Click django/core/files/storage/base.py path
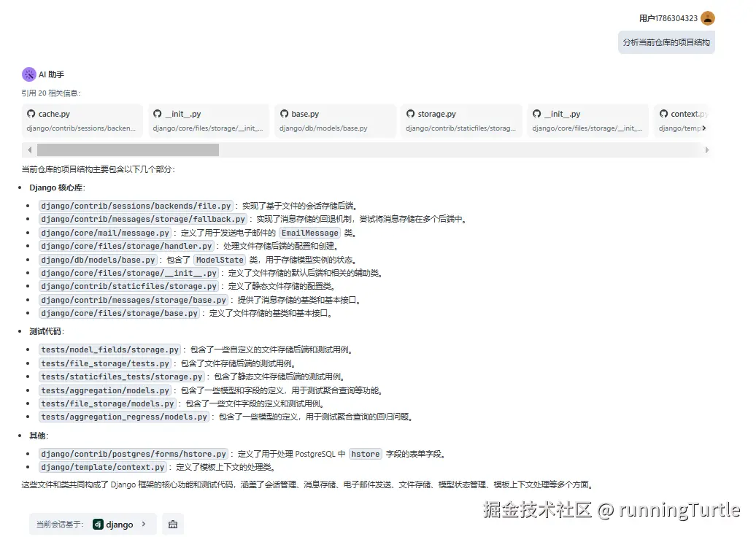Screen dimensions: 756x537 [x=120, y=313]
